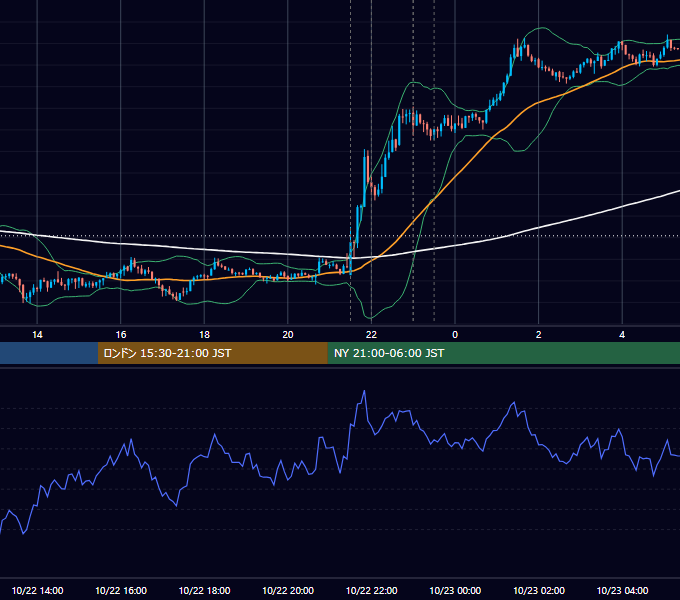Click the 20 hour label on the price chart axis
This screenshot has width=680, height=600.
coord(288,335)
